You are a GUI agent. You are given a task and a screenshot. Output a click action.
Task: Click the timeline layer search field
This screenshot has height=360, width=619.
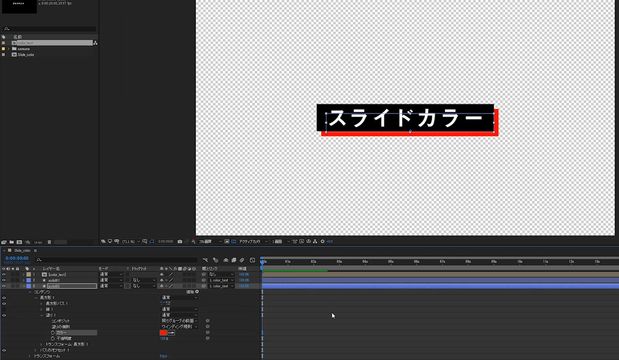(x=117, y=260)
